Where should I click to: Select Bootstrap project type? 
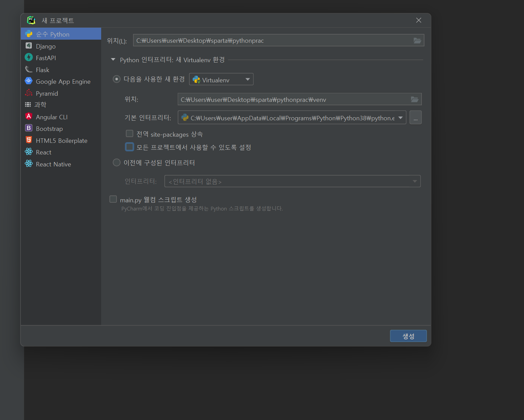pyautogui.click(x=61, y=128)
